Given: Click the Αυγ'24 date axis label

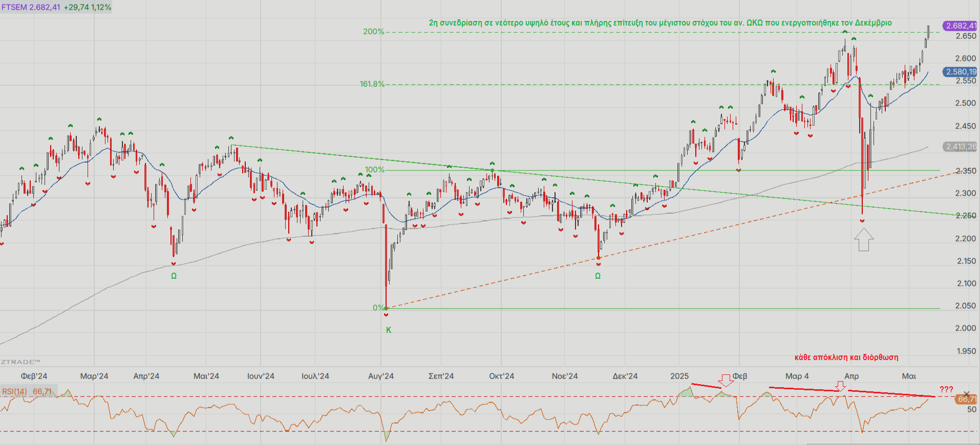Looking at the screenshot, I should tap(381, 376).
